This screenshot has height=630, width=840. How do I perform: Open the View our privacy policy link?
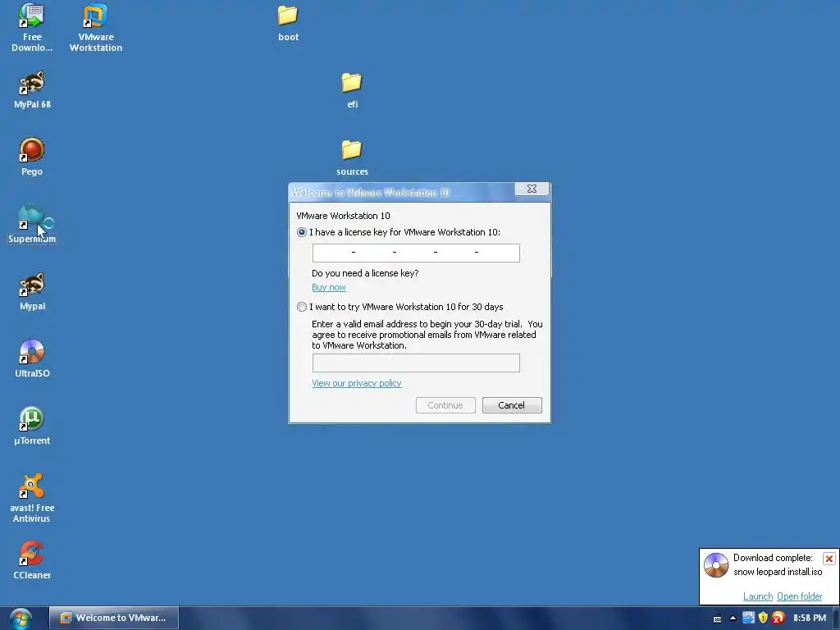[357, 383]
